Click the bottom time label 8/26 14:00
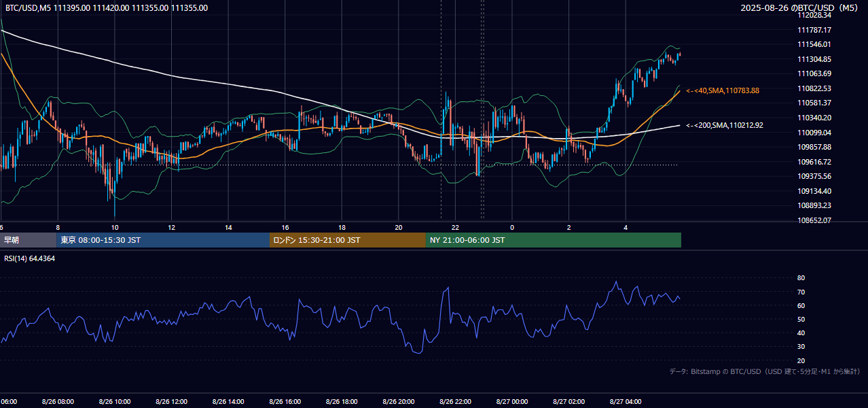The height and width of the screenshot is (408, 868). pos(228,402)
